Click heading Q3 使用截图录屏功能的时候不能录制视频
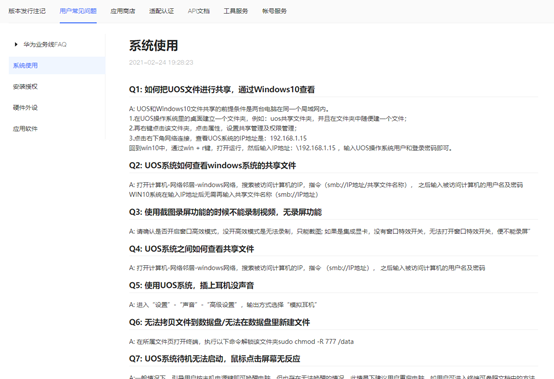The height and width of the screenshot is (379, 554). point(225,212)
